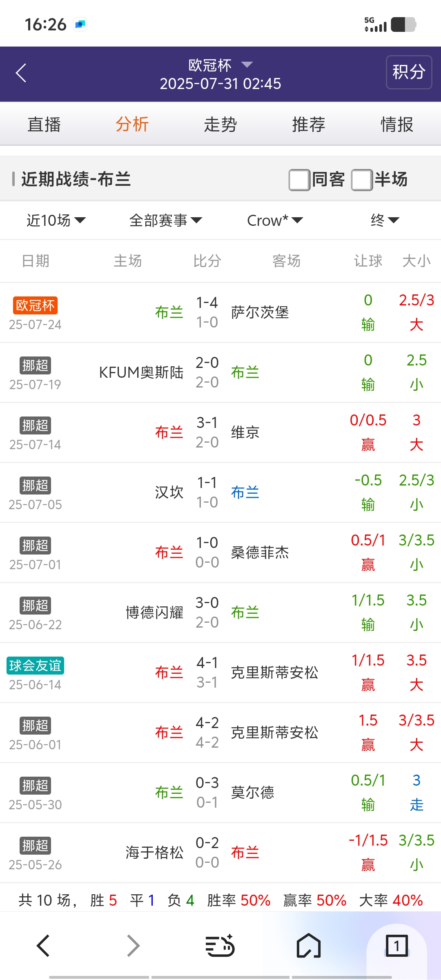Tap the browser home icon
Viewport: 441px width, 980px height.
[309, 946]
